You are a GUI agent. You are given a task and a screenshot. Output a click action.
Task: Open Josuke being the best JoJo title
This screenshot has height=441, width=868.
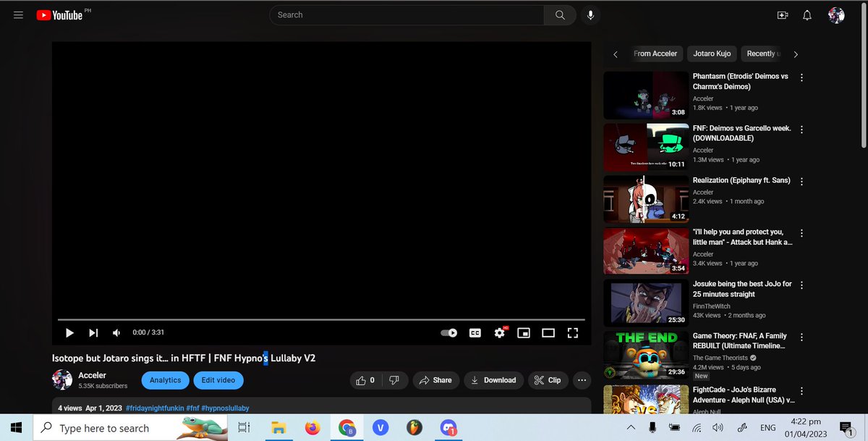click(x=742, y=289)
